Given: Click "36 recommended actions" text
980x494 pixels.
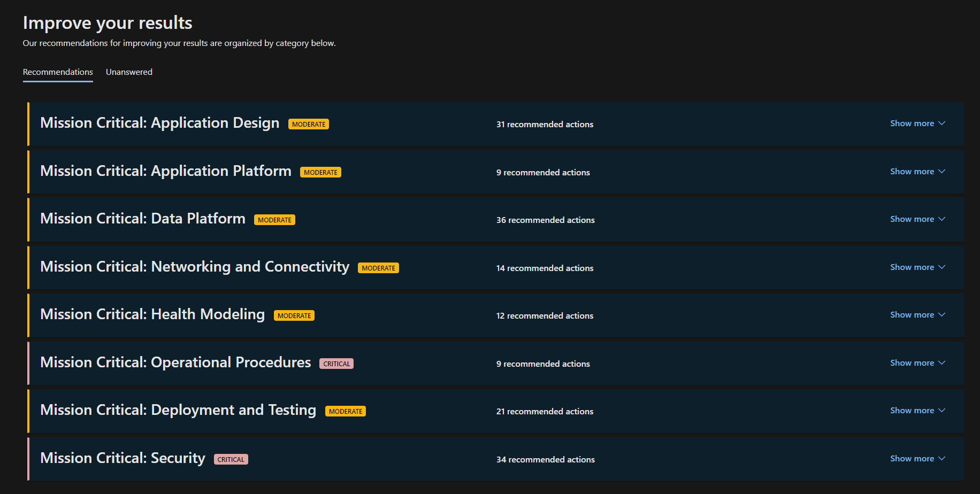Looking at the screenshot, I should tap(546, 220).
